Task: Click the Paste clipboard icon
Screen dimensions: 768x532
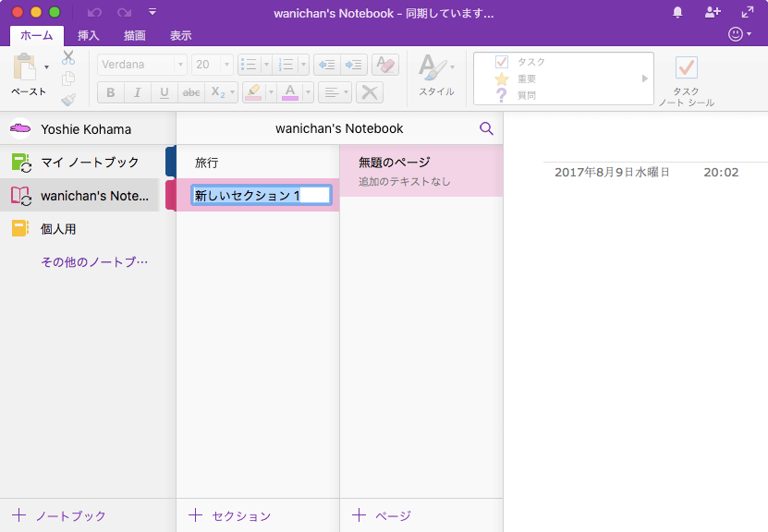Action: 24,67
